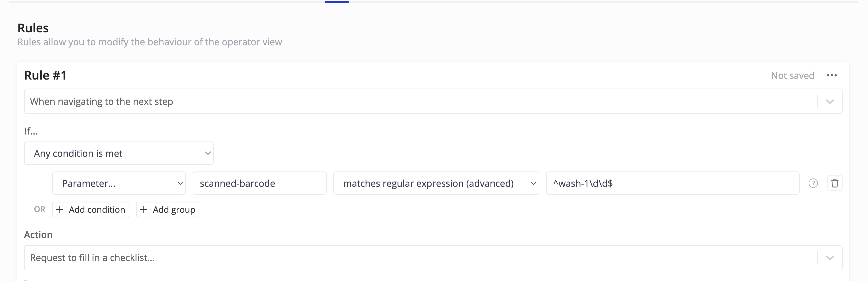868x281 pixels.
Task: Select the active tab with blue underline
Action: click(x=337, y=2)
